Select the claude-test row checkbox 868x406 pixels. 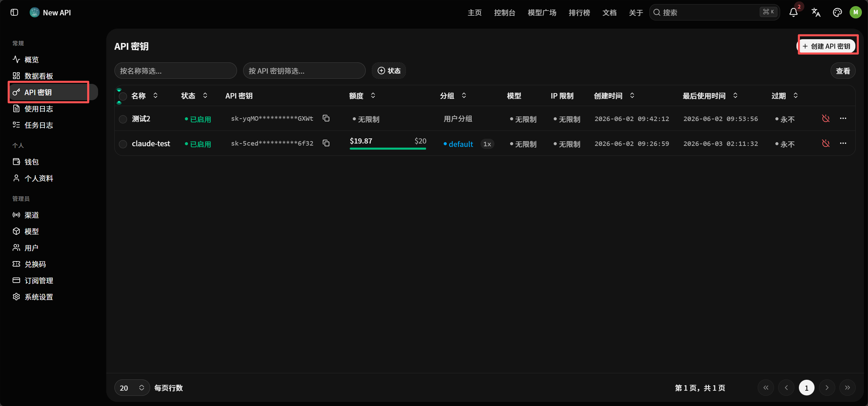123,144
